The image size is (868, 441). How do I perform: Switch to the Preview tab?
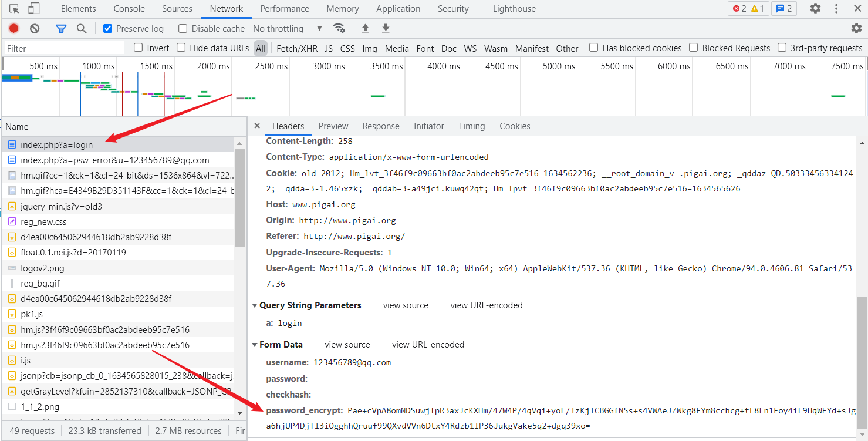point(333,126)
